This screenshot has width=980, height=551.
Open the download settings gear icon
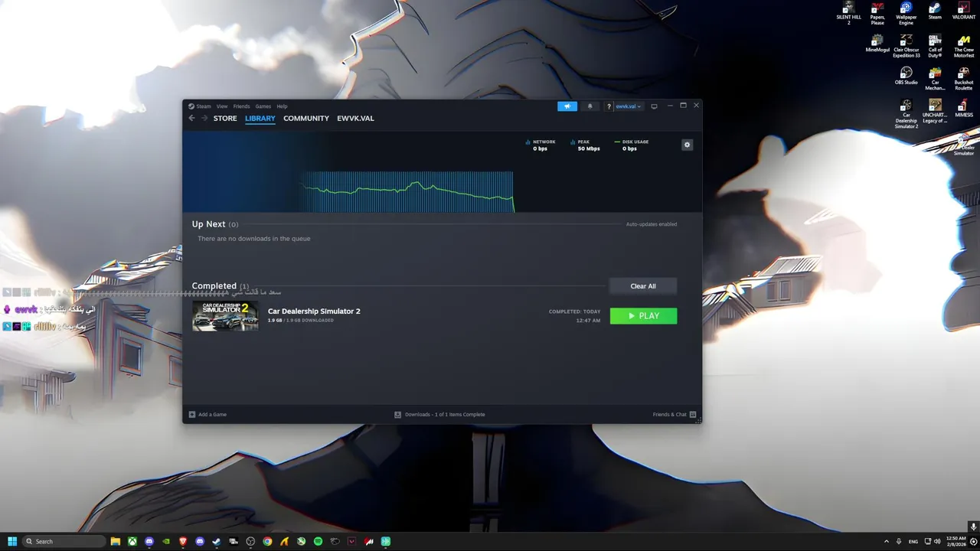pos(687,145)
